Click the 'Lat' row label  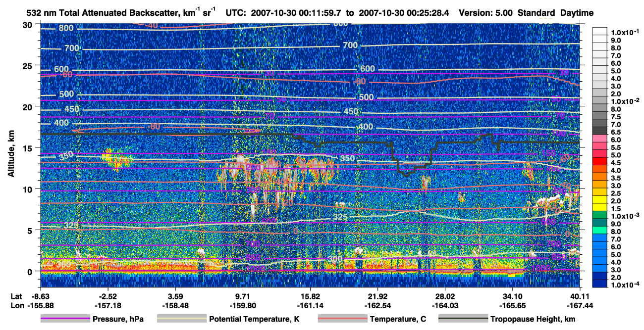(x=16, y=296)
